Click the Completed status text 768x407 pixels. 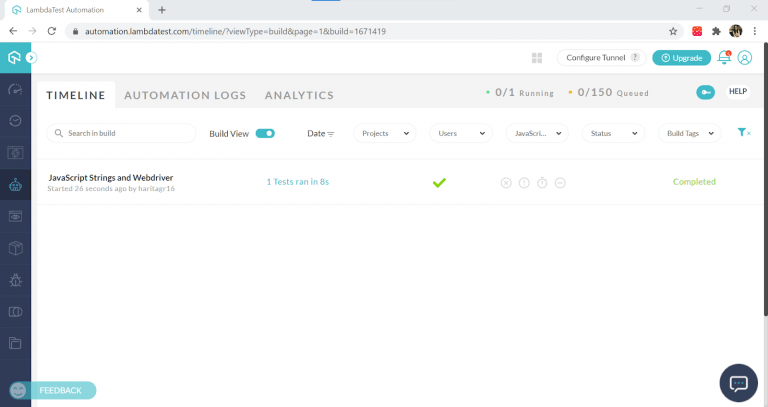694,182
